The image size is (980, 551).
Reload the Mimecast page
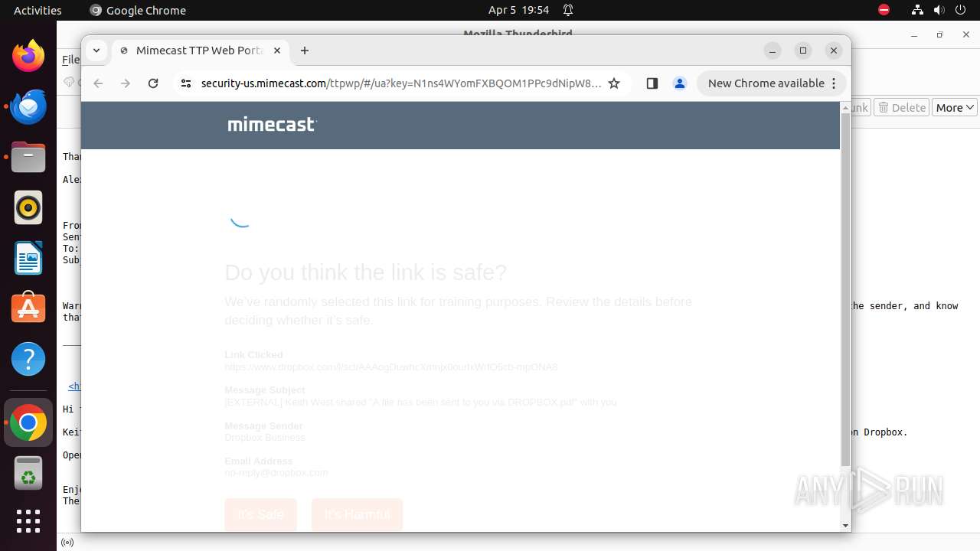[153, 83]
